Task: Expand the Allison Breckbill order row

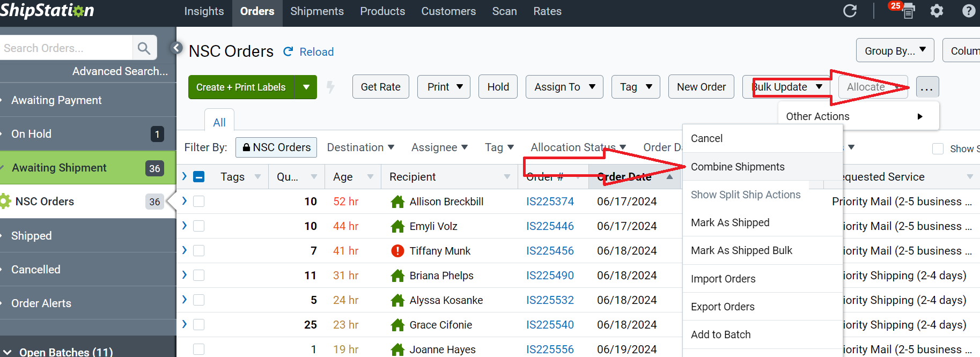Action: click(185, 201)
